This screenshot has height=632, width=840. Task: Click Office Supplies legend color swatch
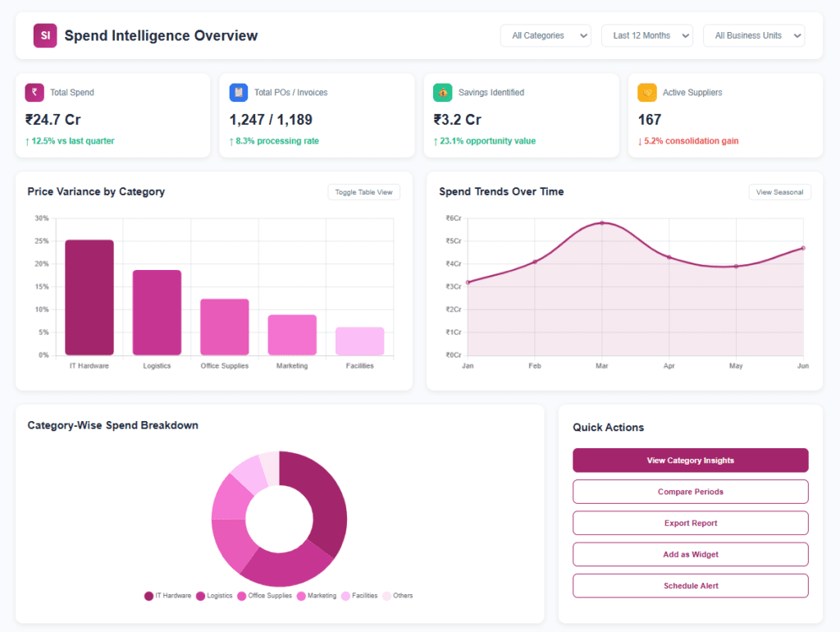[x=242, y=596]
